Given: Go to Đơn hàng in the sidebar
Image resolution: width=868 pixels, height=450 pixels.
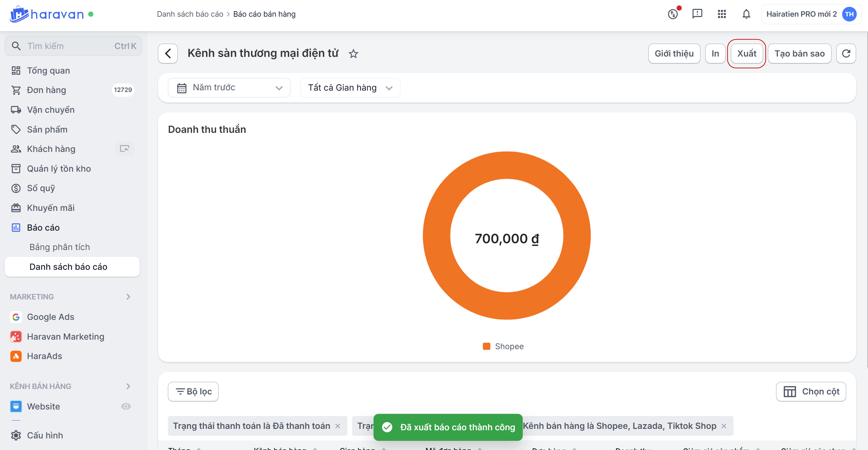Looking at the screenshot, I should point(46,90).
